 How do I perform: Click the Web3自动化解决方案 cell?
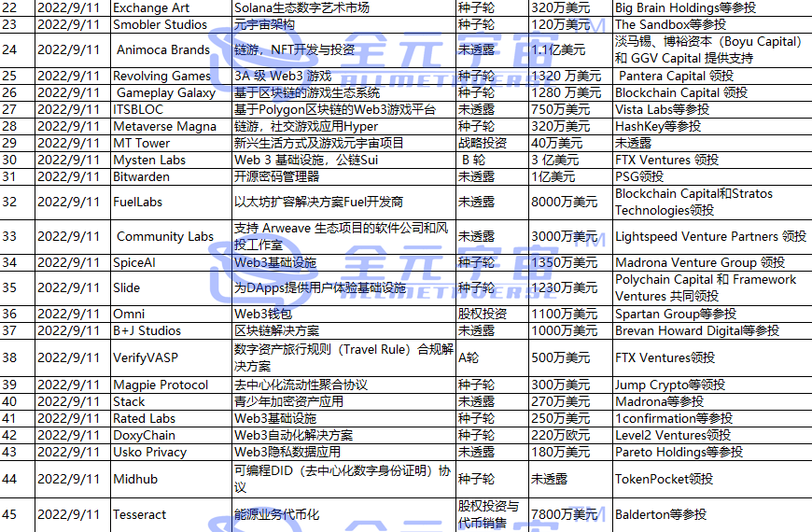click(343, 436)
